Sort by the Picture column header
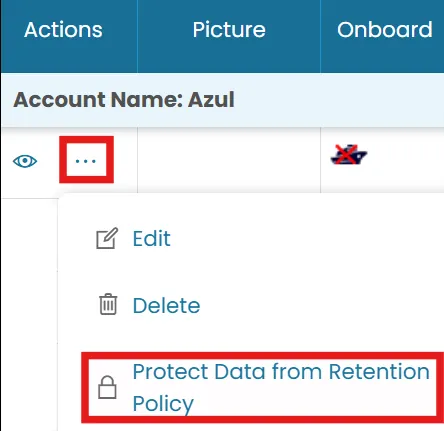 tap(229, 30)
